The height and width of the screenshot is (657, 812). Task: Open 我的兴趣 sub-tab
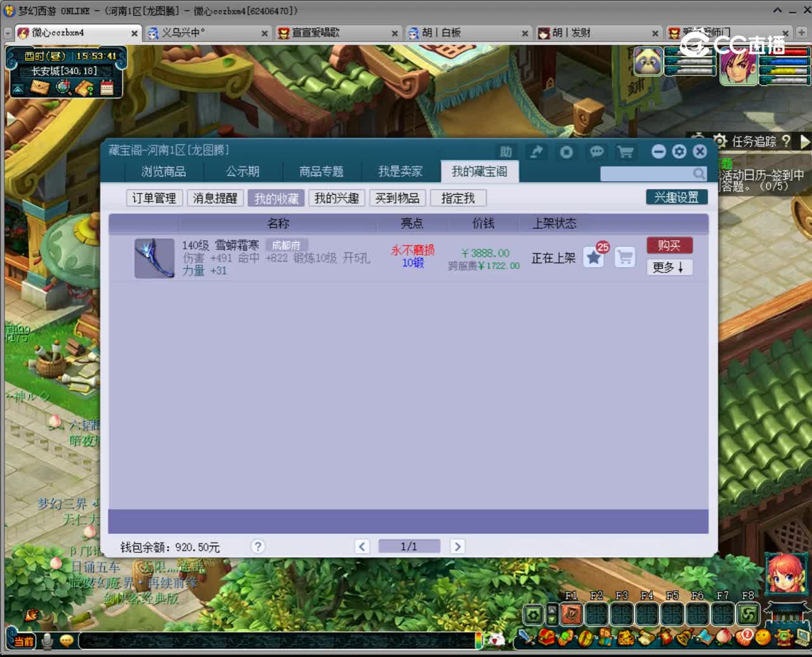point(337,198)
